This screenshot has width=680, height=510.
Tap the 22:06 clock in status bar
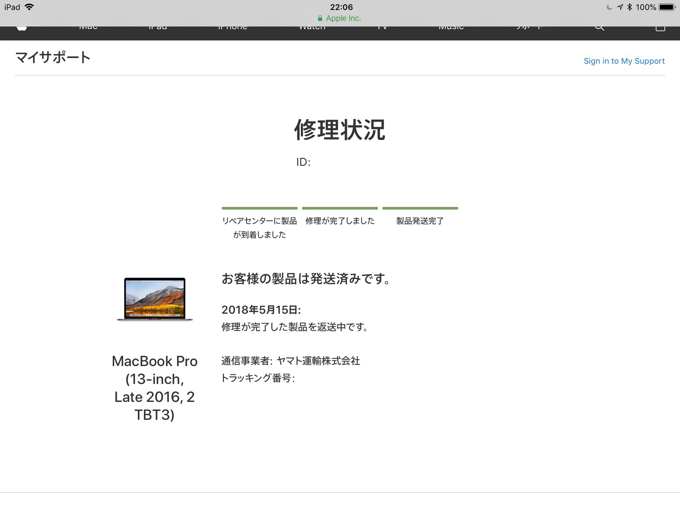[341, 7]
